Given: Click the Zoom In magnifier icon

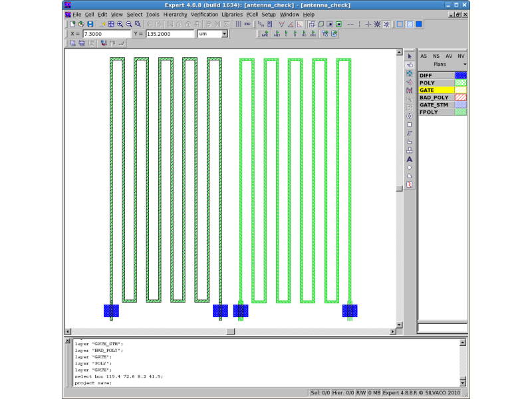Looking at the screenshot, I should pos(120,24).
